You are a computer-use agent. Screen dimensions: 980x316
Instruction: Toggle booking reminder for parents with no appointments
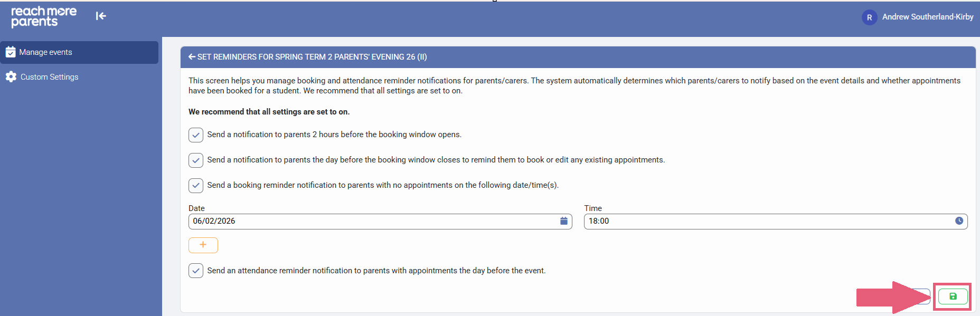[196, 186]
